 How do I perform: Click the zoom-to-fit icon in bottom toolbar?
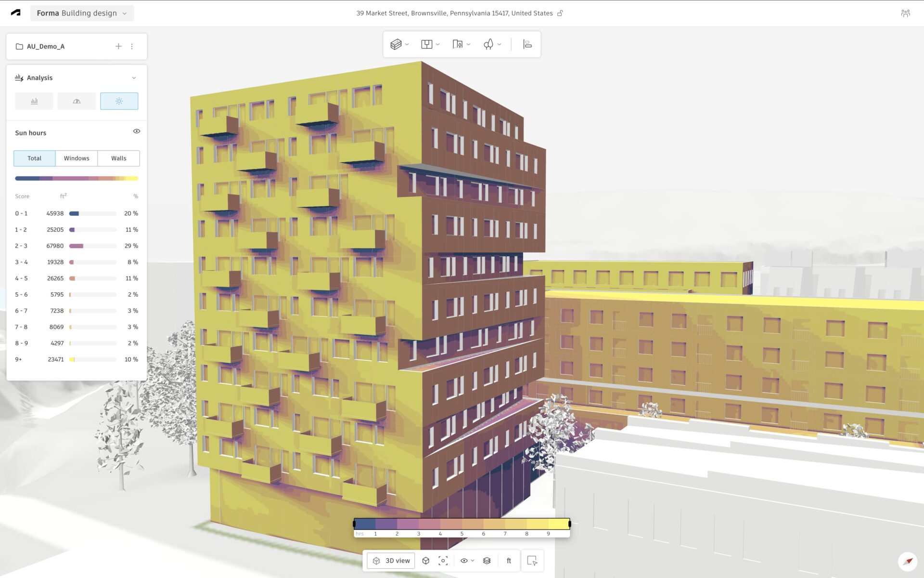coord(443,560)
